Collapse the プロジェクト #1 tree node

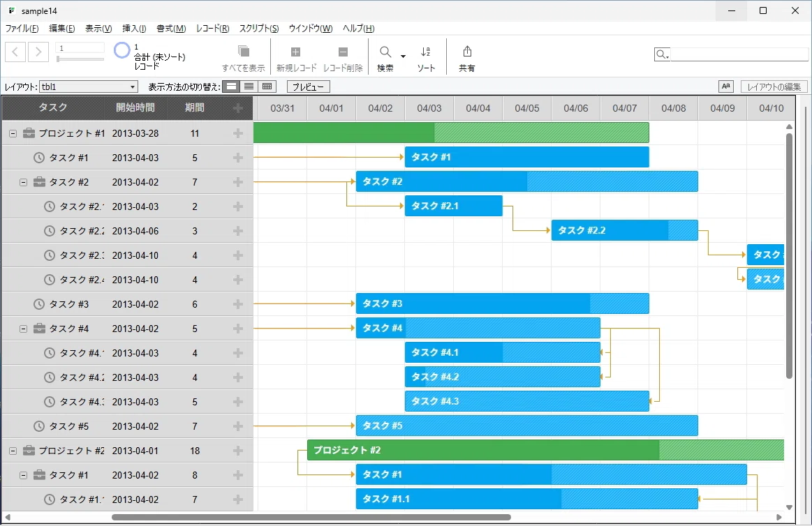pyautogui.click(x=13, y=133)
